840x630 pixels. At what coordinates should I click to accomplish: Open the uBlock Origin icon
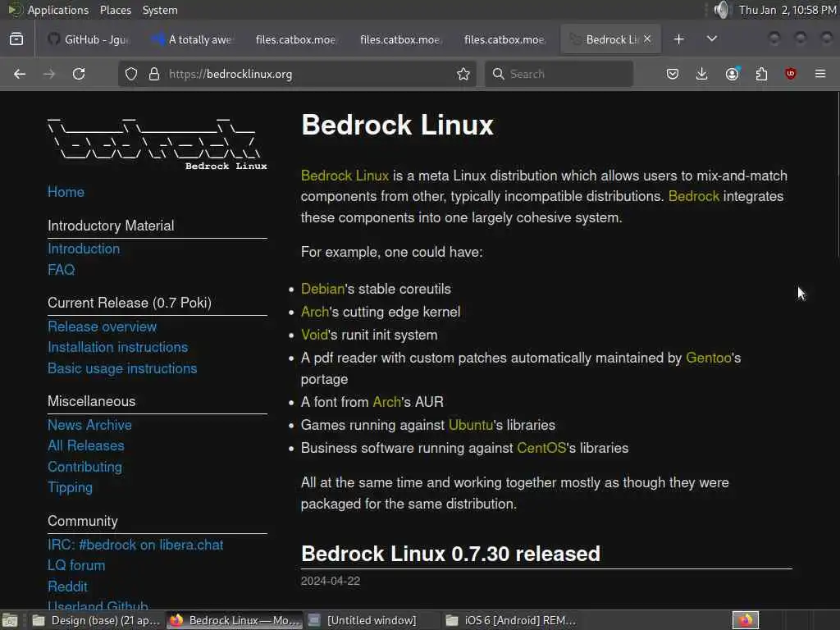(791, 74)
